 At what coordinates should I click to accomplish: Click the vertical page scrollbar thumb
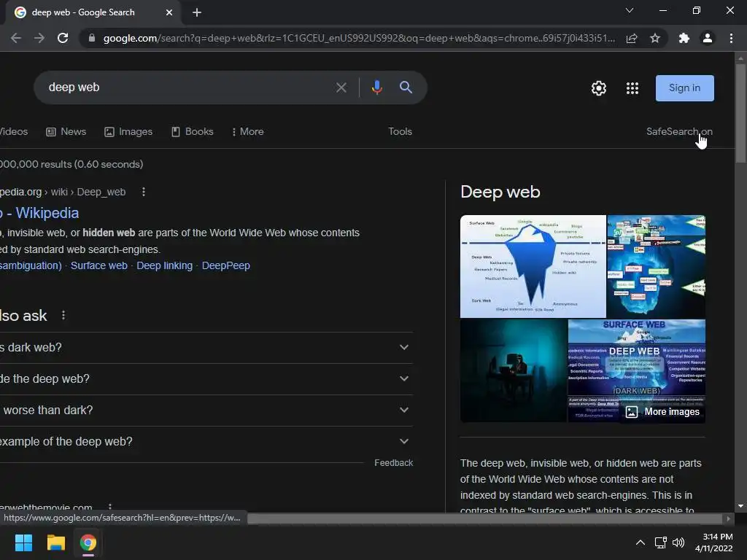[740, 113]
